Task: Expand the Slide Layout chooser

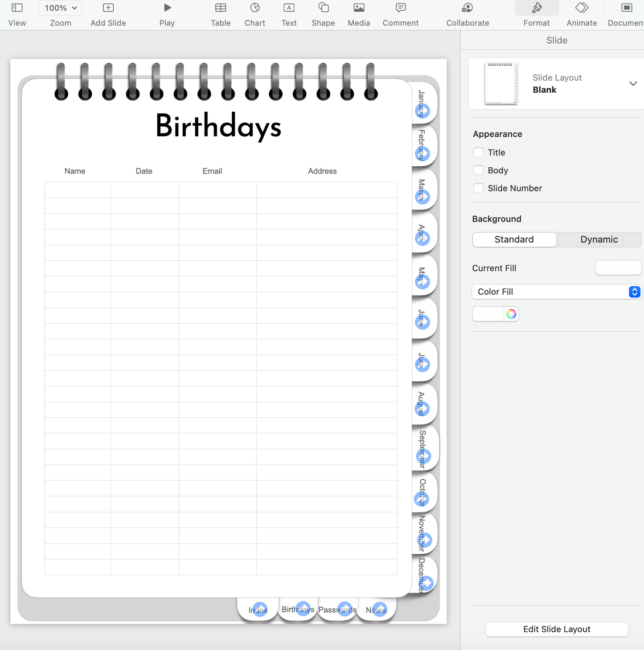Action: point(632,84)
